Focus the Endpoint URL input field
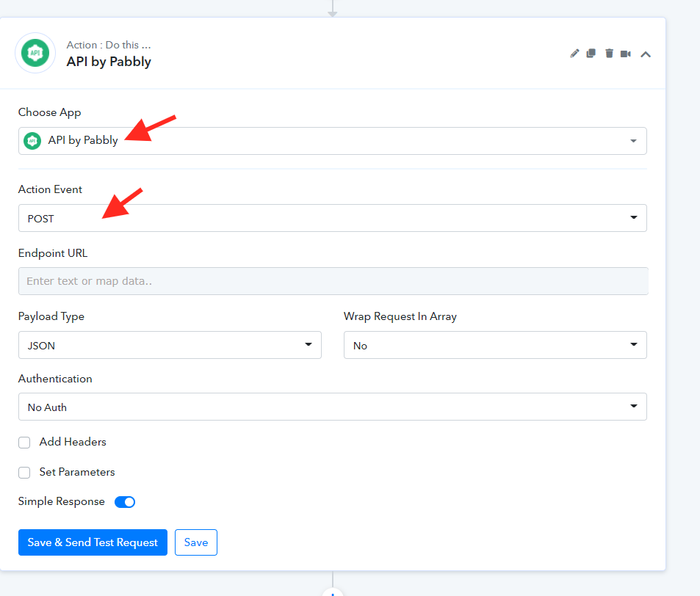This screenshot has height=596, width=700. (x=333, y=281)
